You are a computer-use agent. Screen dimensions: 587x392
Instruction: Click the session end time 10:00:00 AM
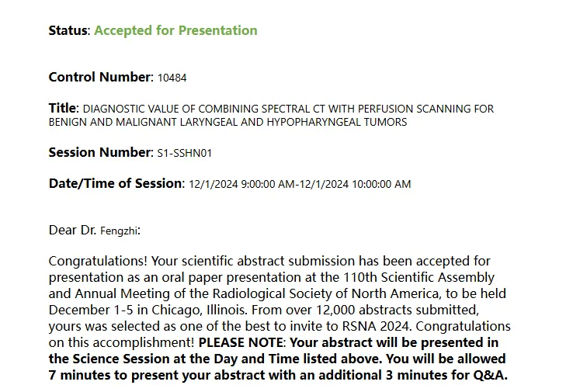pyautogui.click(x=381, y=184)
